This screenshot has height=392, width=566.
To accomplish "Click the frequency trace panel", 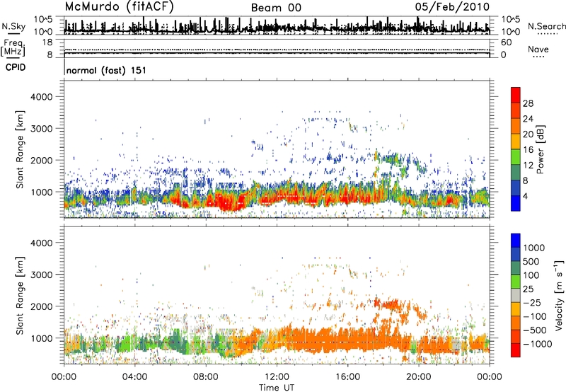I will [277, 48].
